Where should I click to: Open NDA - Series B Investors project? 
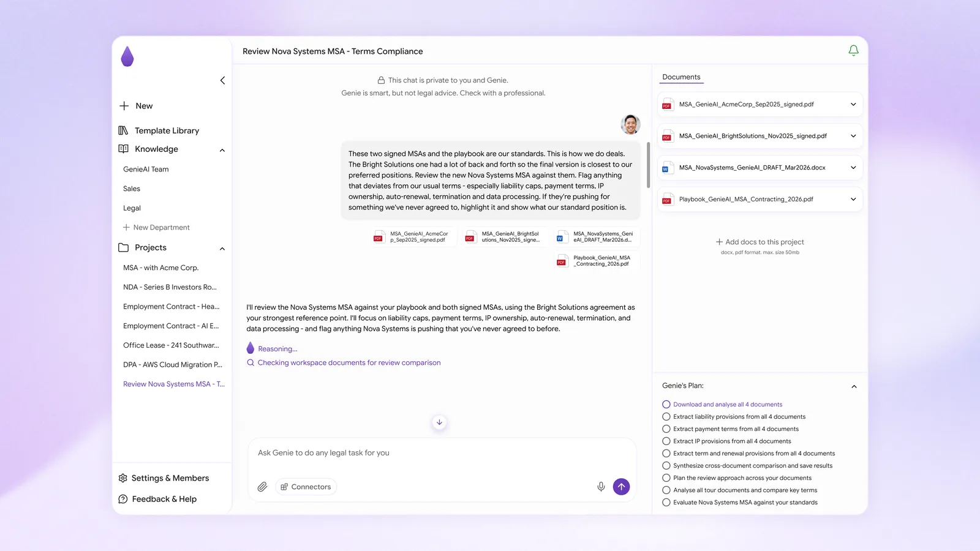pyautogui.click(x=170, y=287)
